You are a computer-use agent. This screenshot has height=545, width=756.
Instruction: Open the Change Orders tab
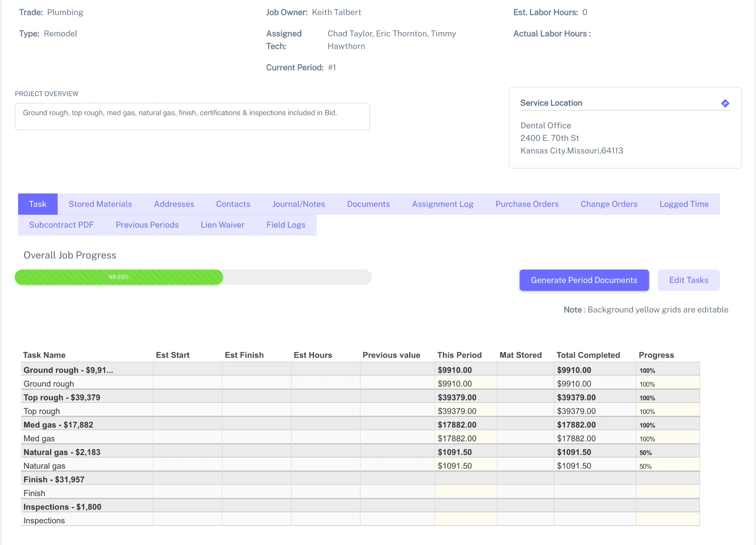(x=609, y=204)
